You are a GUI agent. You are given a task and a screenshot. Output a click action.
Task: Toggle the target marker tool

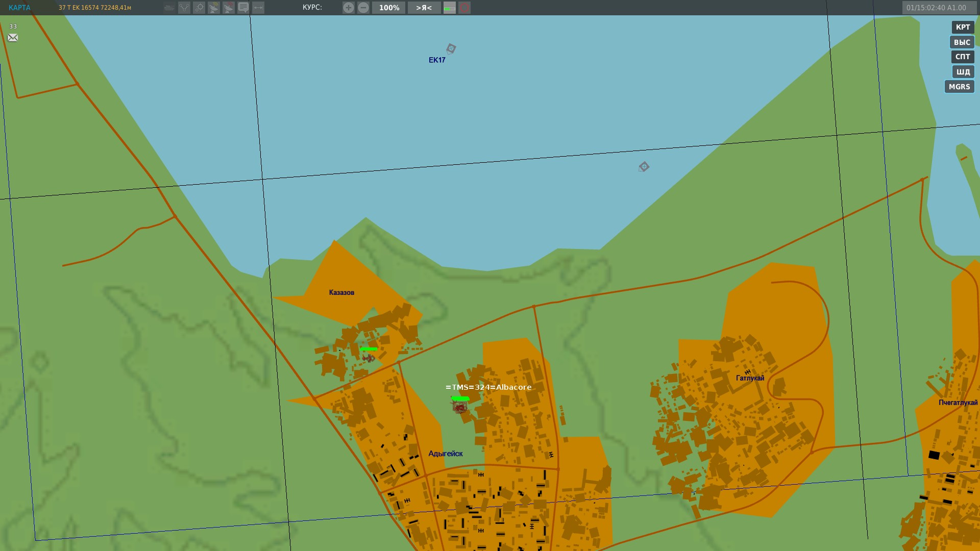coord(199,8)
